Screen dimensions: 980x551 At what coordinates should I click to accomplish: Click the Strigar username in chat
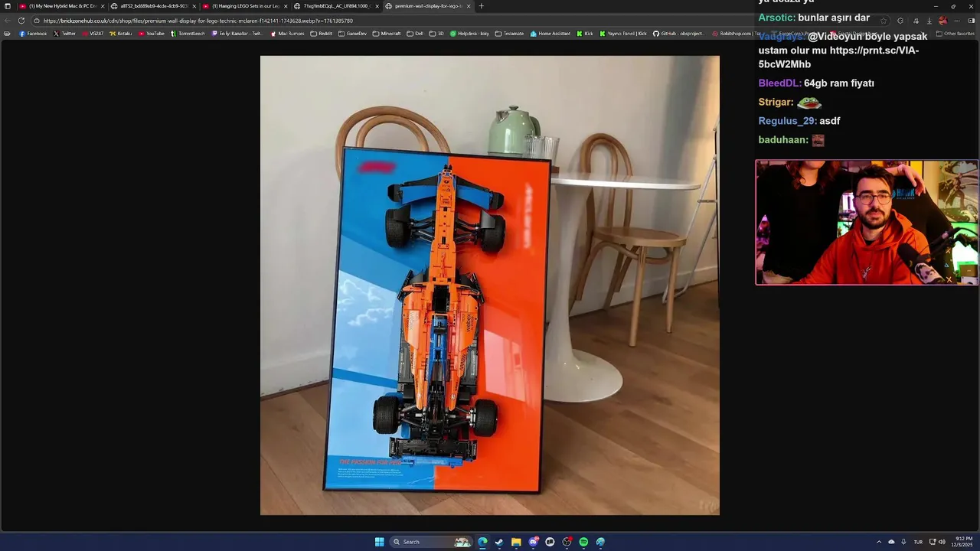click(775, 102)
